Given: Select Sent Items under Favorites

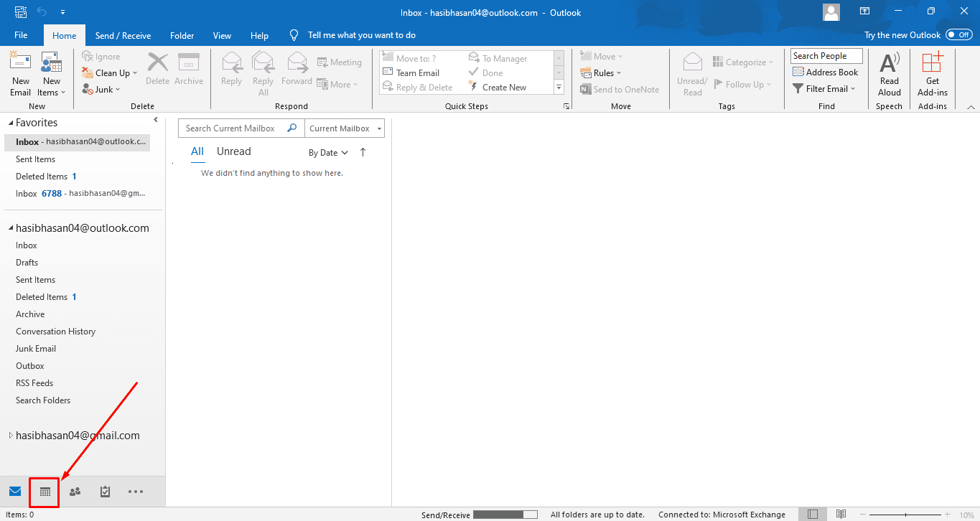Looking at the screenshot, I should coord(36,159).
